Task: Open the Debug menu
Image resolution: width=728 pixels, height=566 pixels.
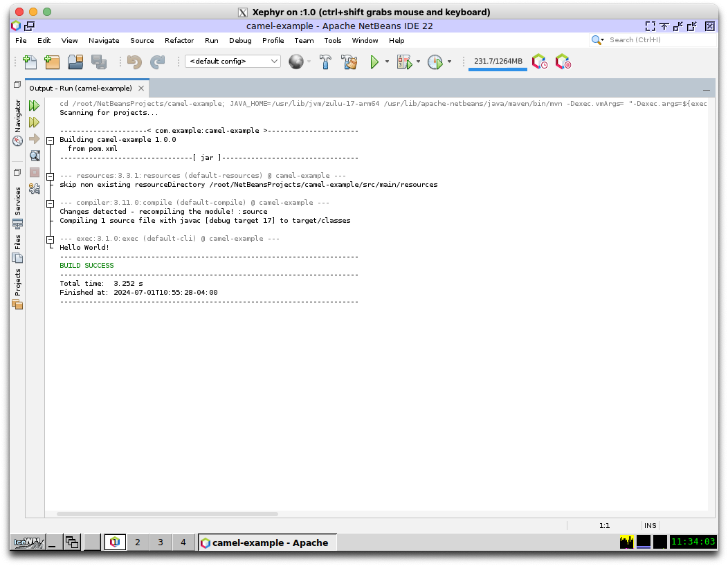Action: point(240,40)
